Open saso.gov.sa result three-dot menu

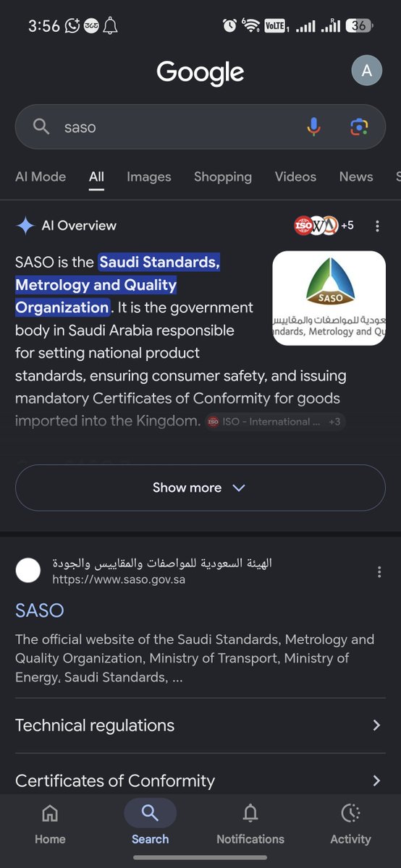pyautogui.click(x=379, y=571)
